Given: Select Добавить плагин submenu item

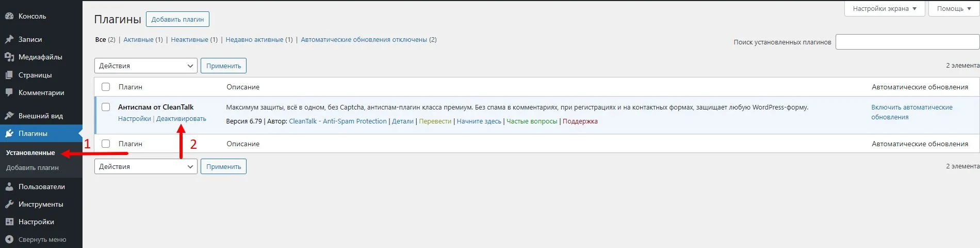Looking at the screenshot, I should (x=32, y=168).
